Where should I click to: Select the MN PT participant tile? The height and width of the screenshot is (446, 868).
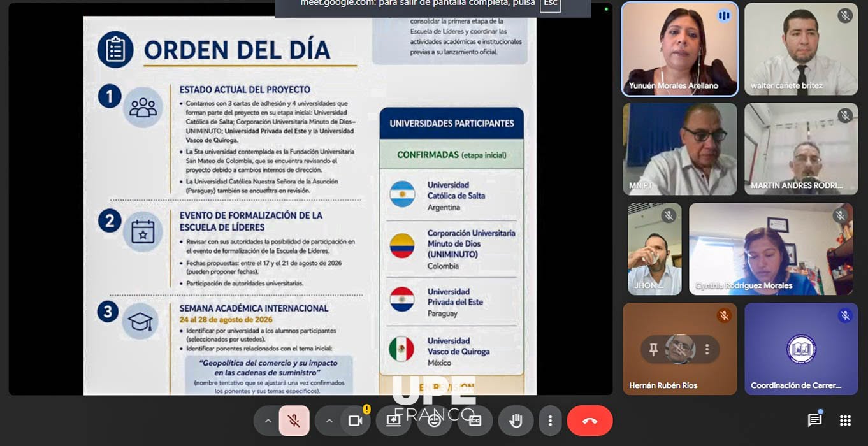pyautogui.click(x=680, y=149)
